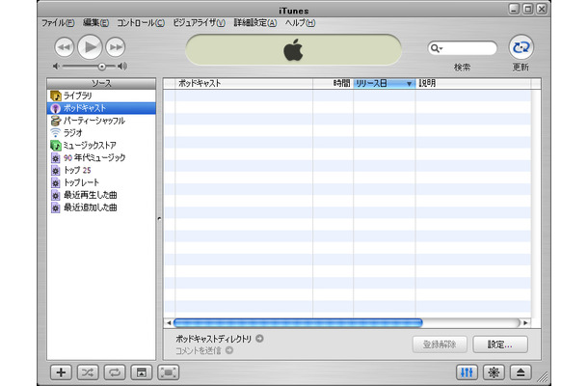Click the 設定... button
The height and width of the screenshot is (386, 588).
pos(500,345)
